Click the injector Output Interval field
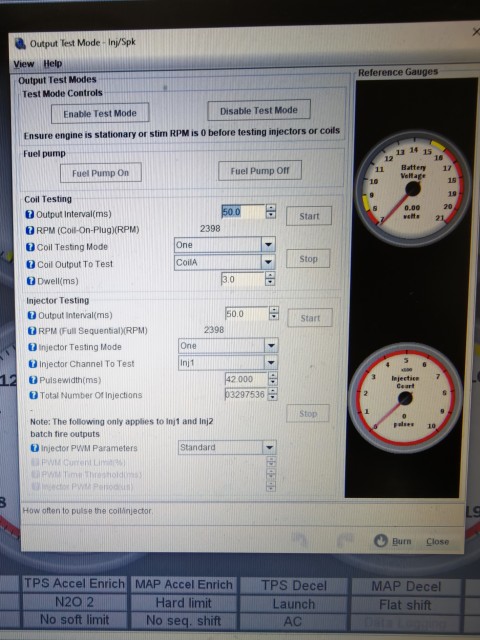This screenshot has height=640, width=480. pyautogui.click(x=247, y=313)
